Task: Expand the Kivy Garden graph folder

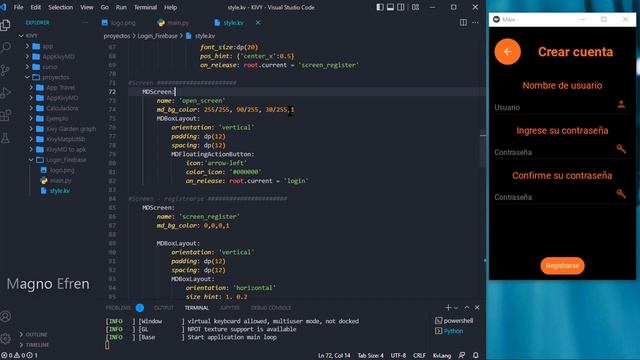Action: tap(31, 129)
